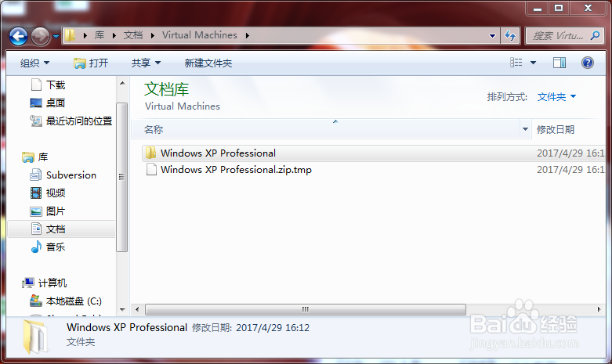Select Virtual Machines breadcrumb segment
Screen dimensions: 612x364
click(200, 35)
